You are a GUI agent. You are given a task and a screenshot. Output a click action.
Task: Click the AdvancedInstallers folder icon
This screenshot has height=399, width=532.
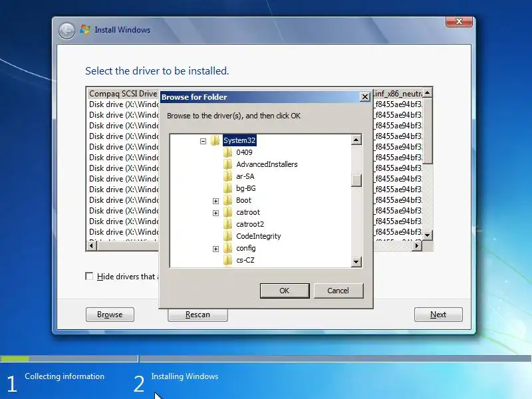(x=228, y=164)
